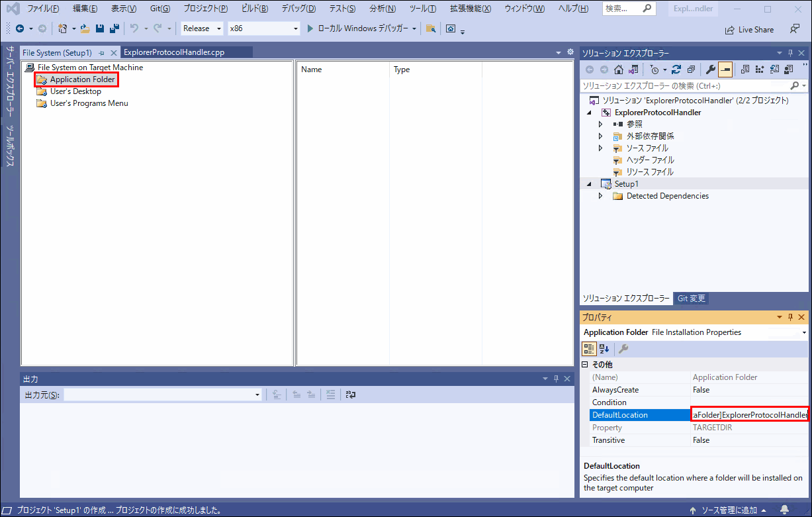Click the DefaultLocation value field

click(750, 415)
